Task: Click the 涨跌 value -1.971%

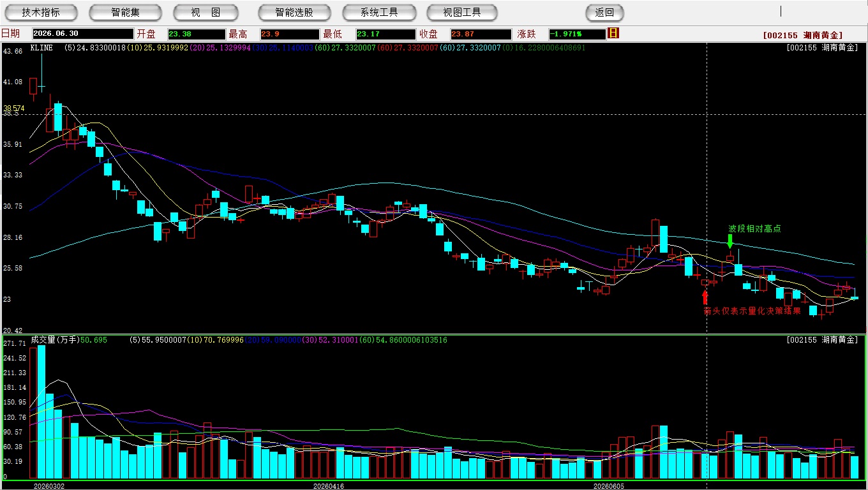Action: 577,34
